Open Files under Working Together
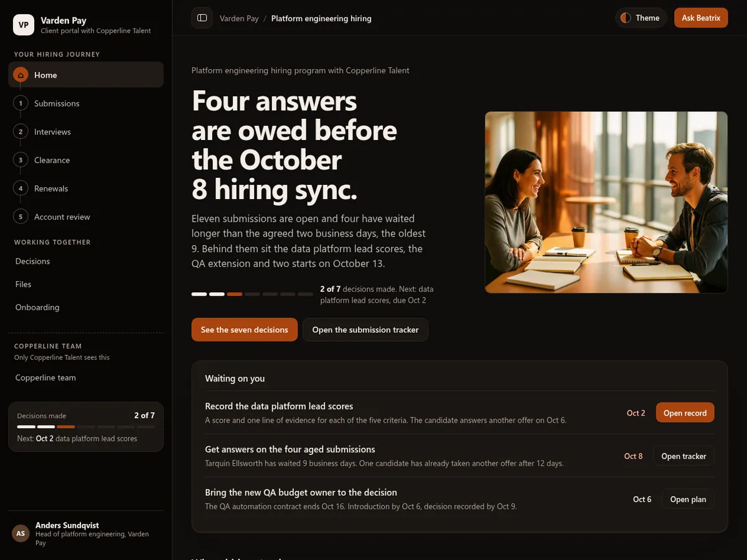 (x=86, y=284)
